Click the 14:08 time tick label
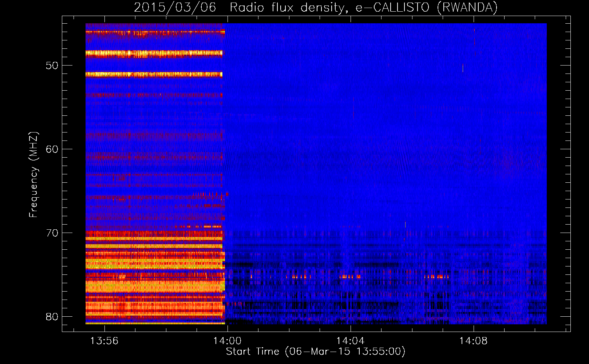 [473, 341]
